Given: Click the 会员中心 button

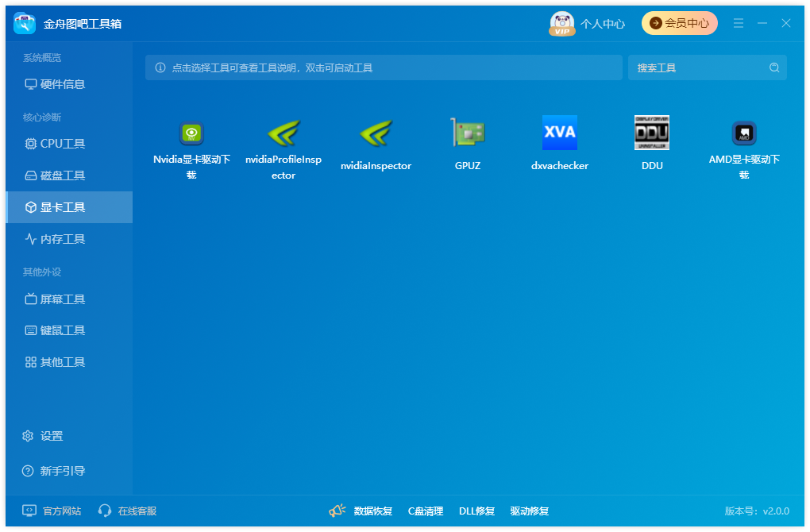Looking at the screenshot, I should pos(679,23).
